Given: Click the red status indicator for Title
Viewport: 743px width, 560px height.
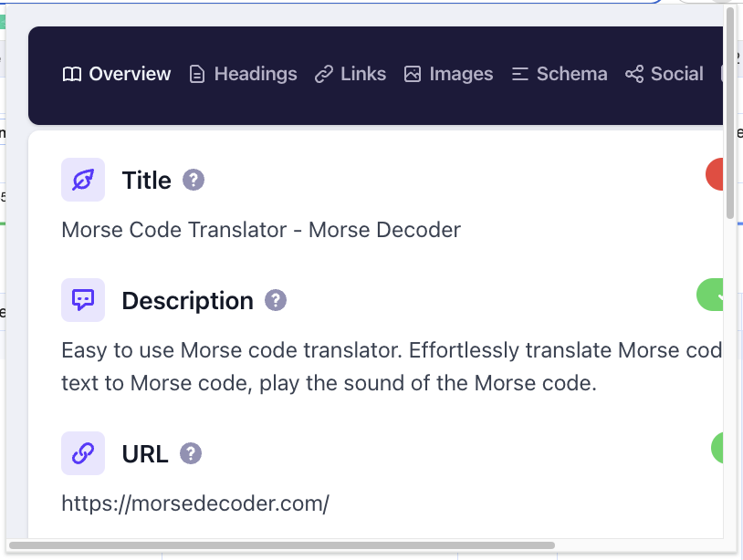Looking at the screenshot, I should 715,174.
